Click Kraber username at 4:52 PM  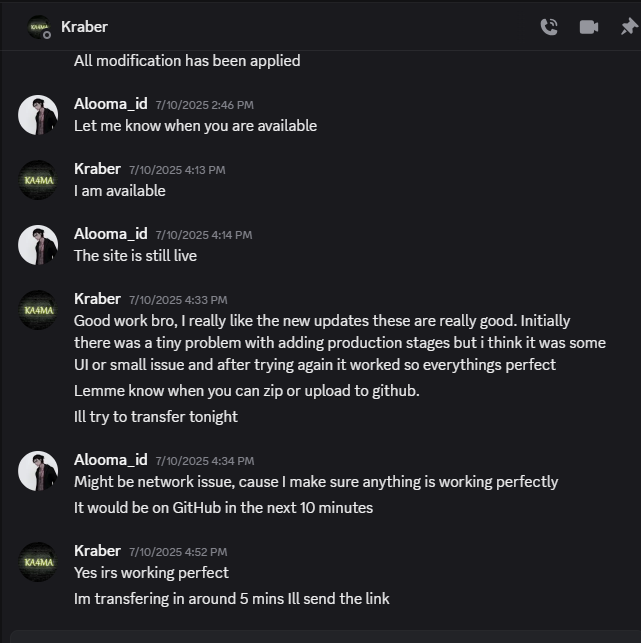(97, 551)
